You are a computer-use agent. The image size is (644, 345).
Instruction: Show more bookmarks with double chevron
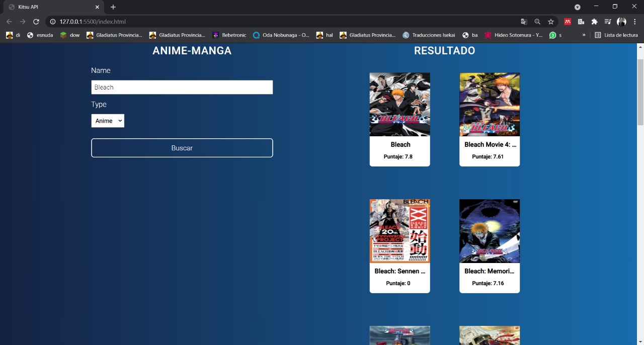coord(584,35)
